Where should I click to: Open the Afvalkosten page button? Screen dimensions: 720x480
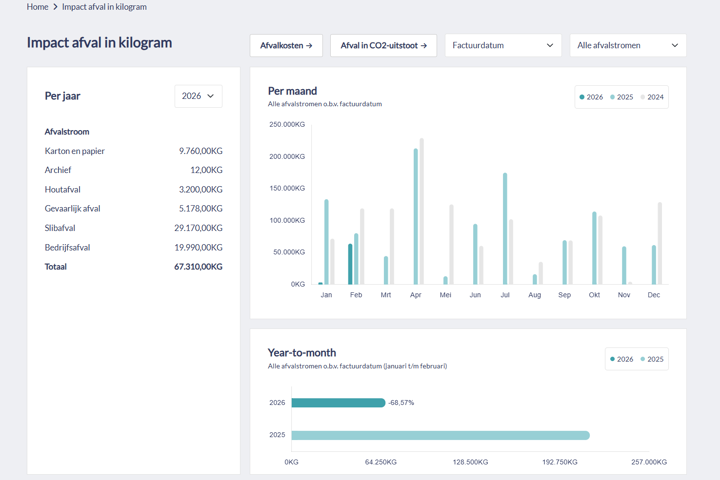[286, 46]
